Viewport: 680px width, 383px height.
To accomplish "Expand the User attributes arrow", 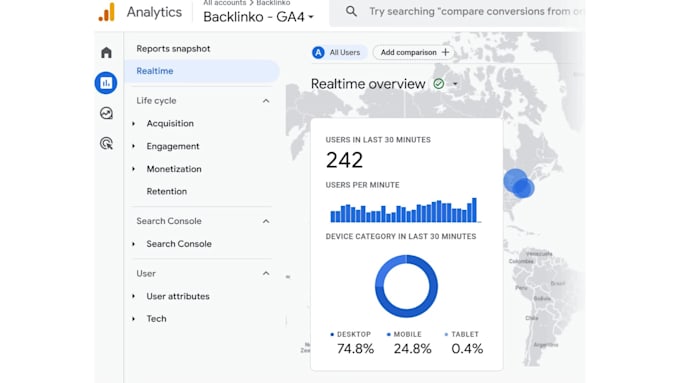I will 134,296.
